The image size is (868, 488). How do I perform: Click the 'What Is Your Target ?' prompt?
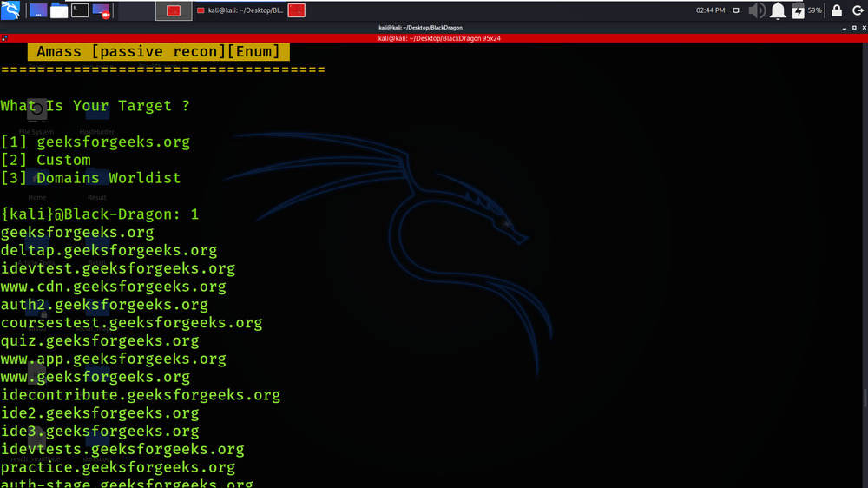[x=95, y=106]
